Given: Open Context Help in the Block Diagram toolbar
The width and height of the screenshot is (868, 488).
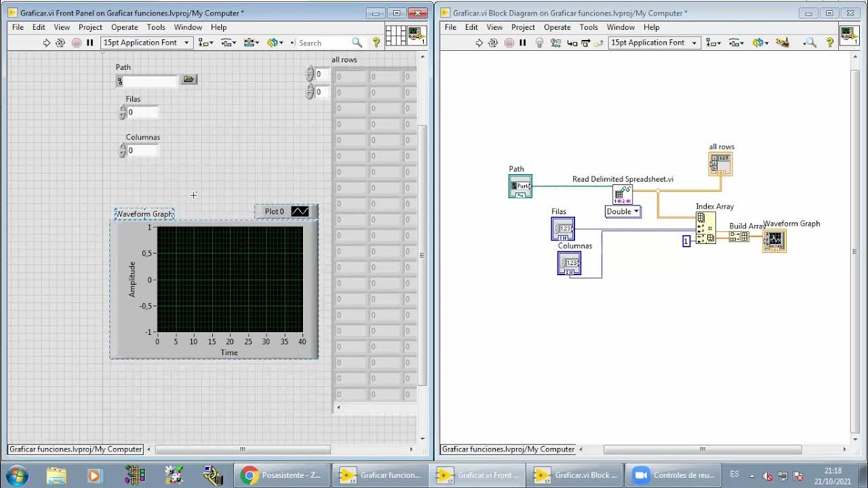Looking at the screenshot, I should [x=831, y=43].
